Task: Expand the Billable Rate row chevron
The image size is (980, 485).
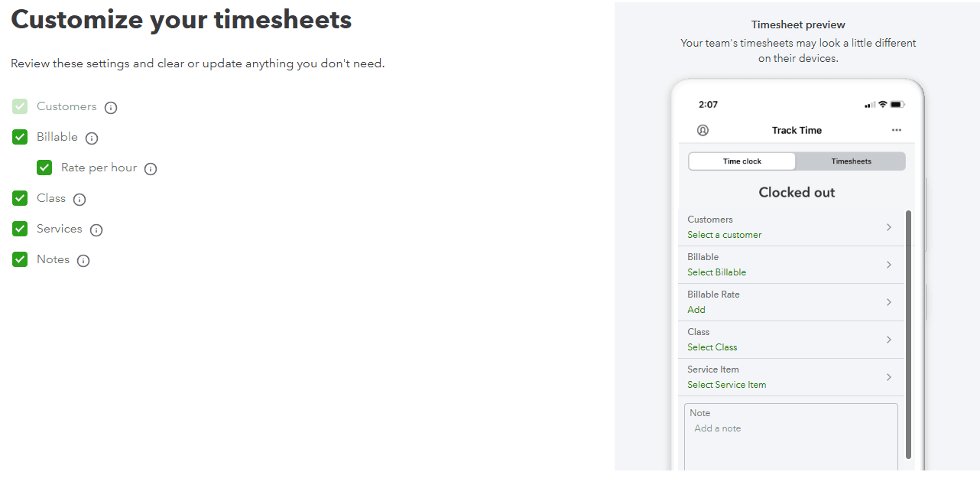Action: [x=889, y=302]
